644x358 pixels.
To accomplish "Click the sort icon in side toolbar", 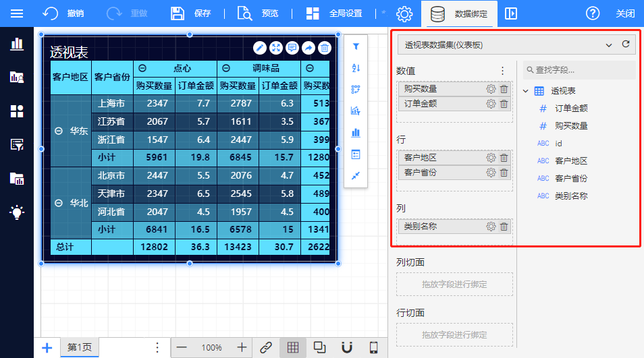I will tap(356, 68).
